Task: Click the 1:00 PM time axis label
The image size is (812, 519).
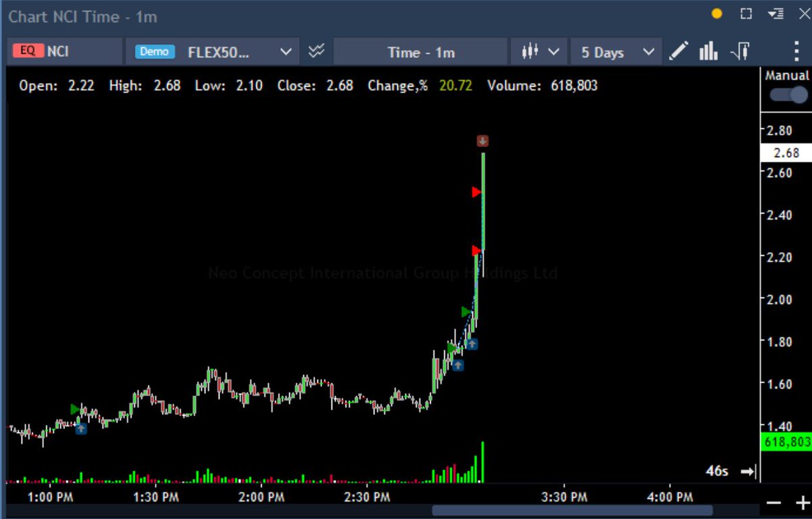Action: (x=51, y=497)
